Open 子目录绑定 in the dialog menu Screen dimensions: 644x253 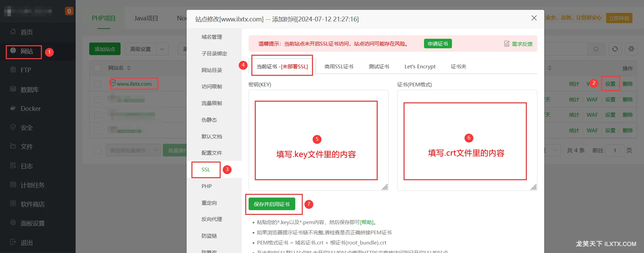[x=214, y=53]
